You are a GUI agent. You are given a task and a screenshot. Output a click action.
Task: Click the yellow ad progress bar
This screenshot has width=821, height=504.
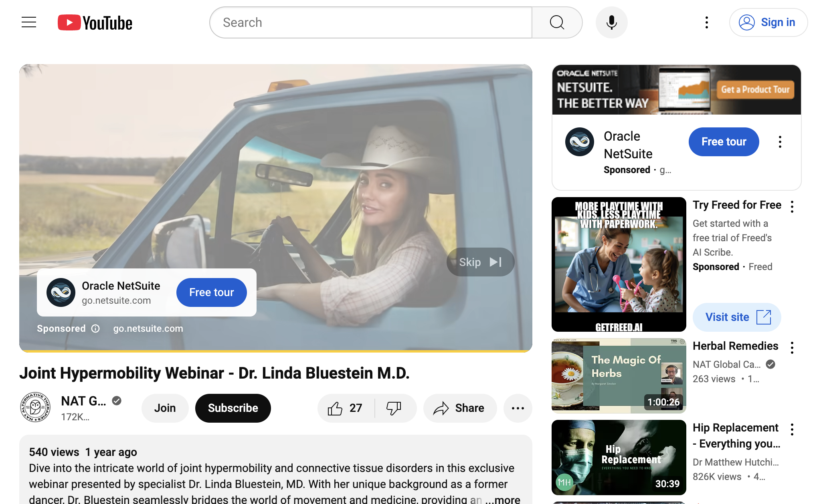click(276, 351)
